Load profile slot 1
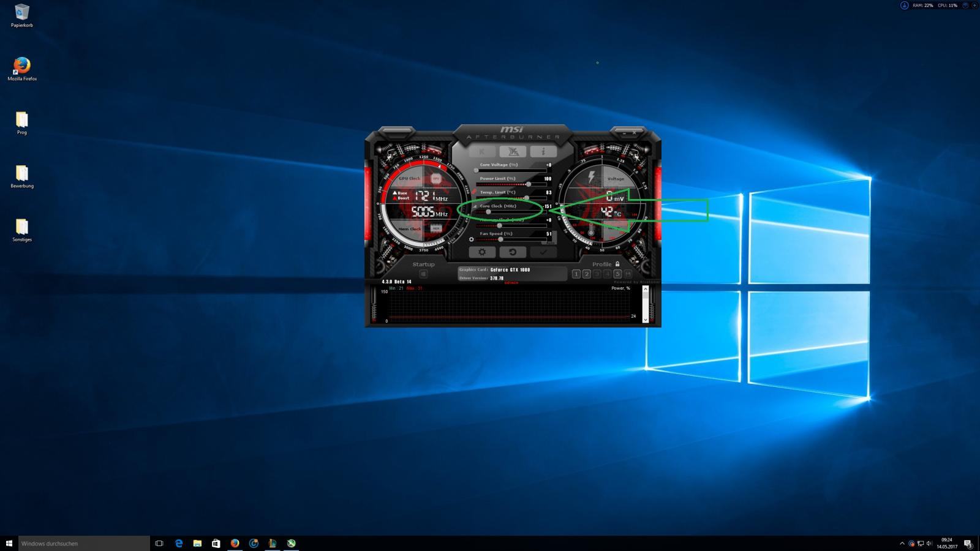Viewport: 980px width, 551px height. point(576,274)
